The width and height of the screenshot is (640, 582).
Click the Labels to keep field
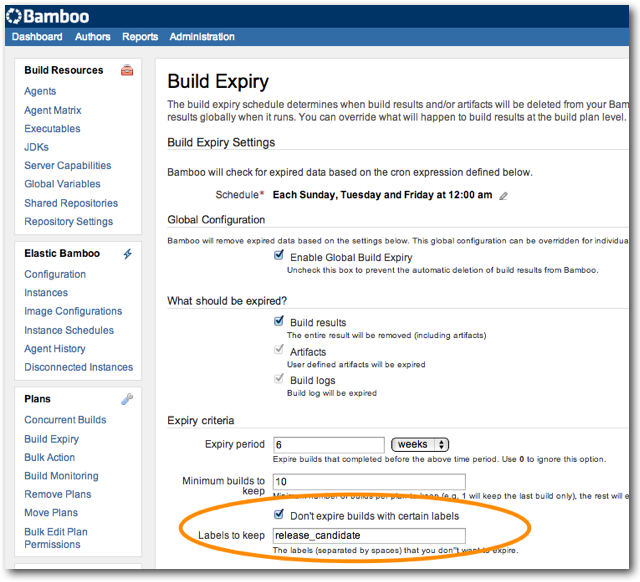coord(369,535)
